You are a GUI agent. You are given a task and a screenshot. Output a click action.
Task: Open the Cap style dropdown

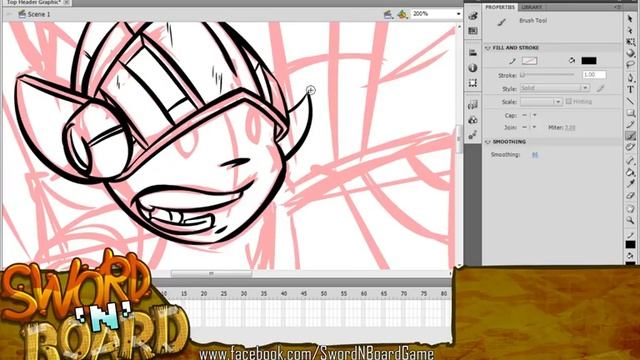pos(529,115)
